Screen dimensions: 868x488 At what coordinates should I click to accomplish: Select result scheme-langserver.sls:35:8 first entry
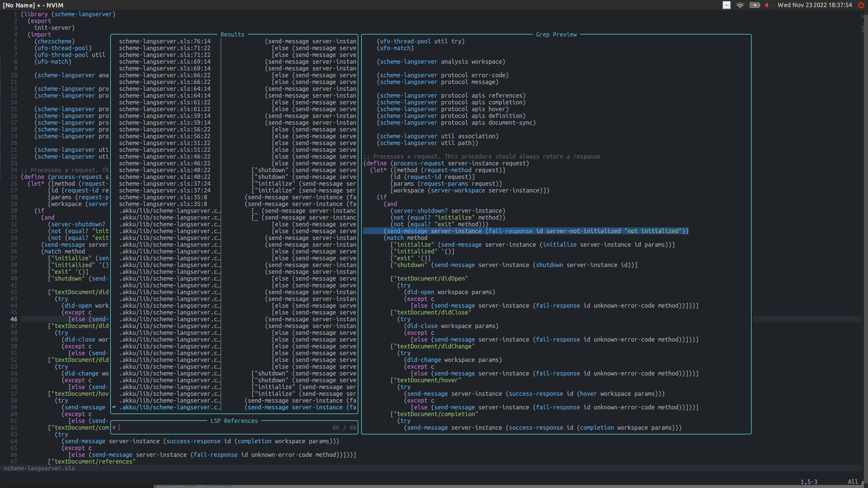click(163, 197)
